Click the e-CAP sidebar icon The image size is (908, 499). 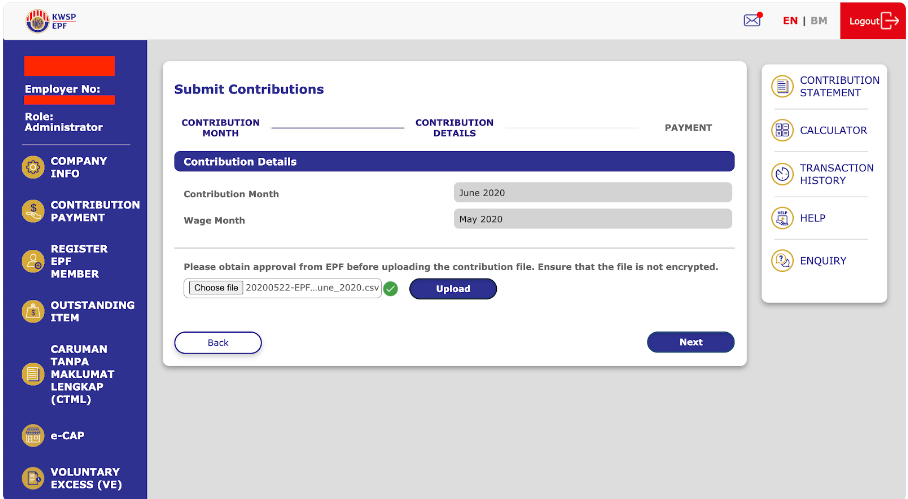coord(33,436)
